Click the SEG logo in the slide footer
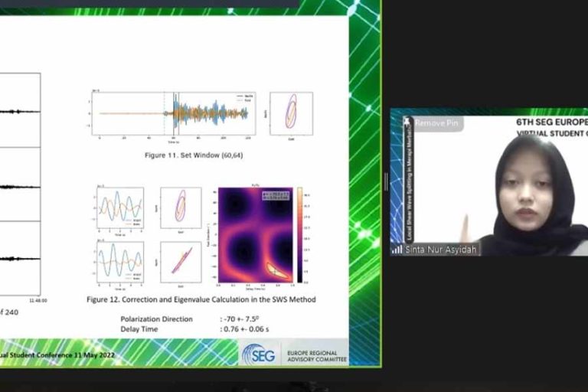 (259, 354)
